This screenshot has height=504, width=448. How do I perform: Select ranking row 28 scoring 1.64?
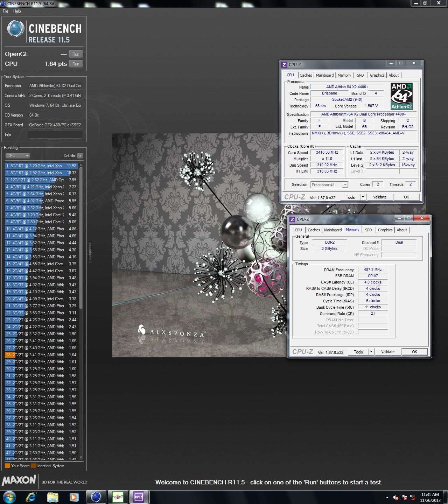41,355
